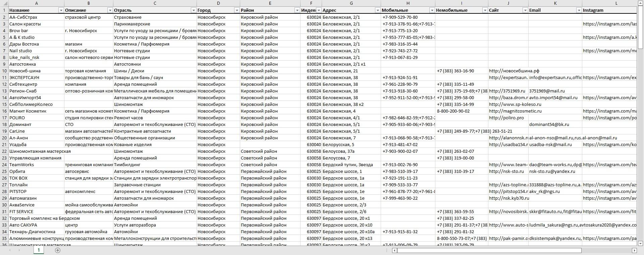Open filter dropdown for Email column
This screenshot has height=255, width=644.
(579, 10)
